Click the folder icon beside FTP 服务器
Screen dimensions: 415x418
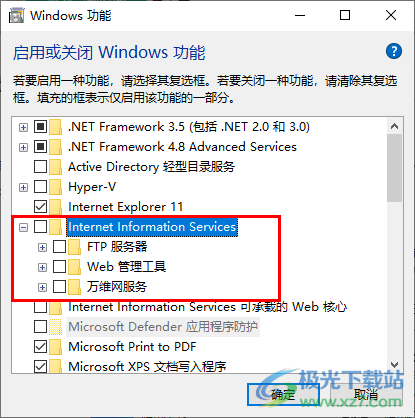pyautogui.click(x=74, y=247)
